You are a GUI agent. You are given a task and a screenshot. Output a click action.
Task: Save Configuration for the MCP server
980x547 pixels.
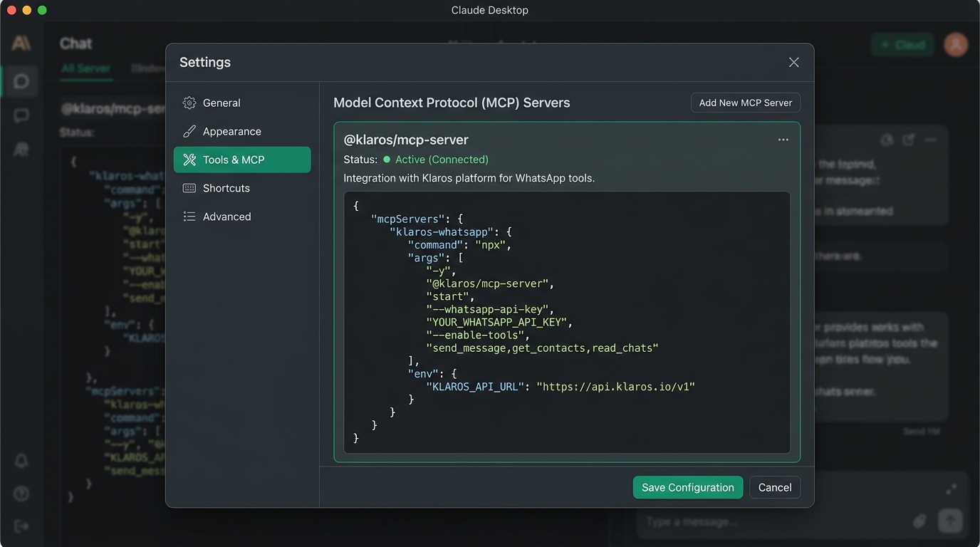click(x=687, y=487)
